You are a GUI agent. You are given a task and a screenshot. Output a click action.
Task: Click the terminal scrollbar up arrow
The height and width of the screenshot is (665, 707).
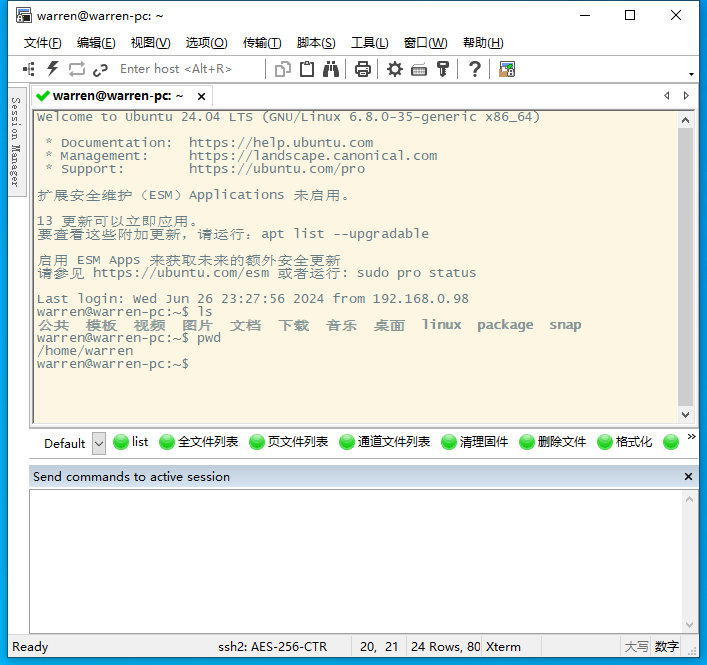[x=685, y=120]
